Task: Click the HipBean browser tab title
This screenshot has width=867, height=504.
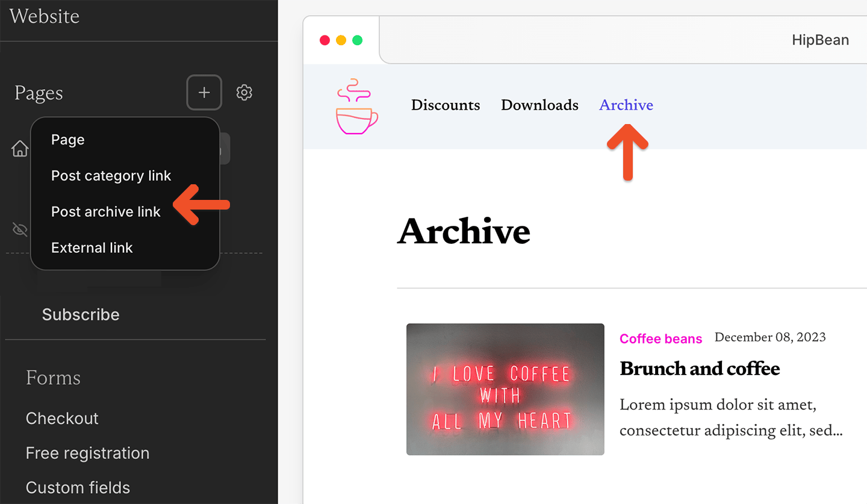Action: pyautogui.click(x=820, y=40)
